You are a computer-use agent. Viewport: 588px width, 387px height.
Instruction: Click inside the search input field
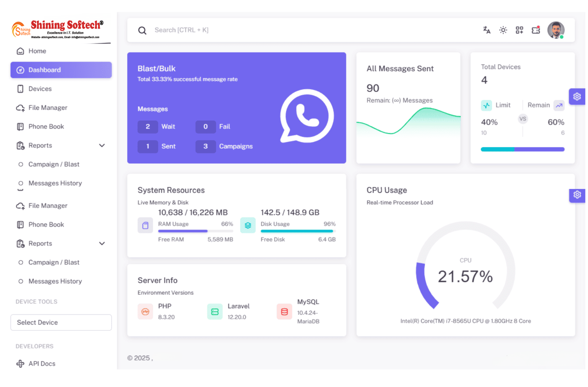(x=202, y=30)
